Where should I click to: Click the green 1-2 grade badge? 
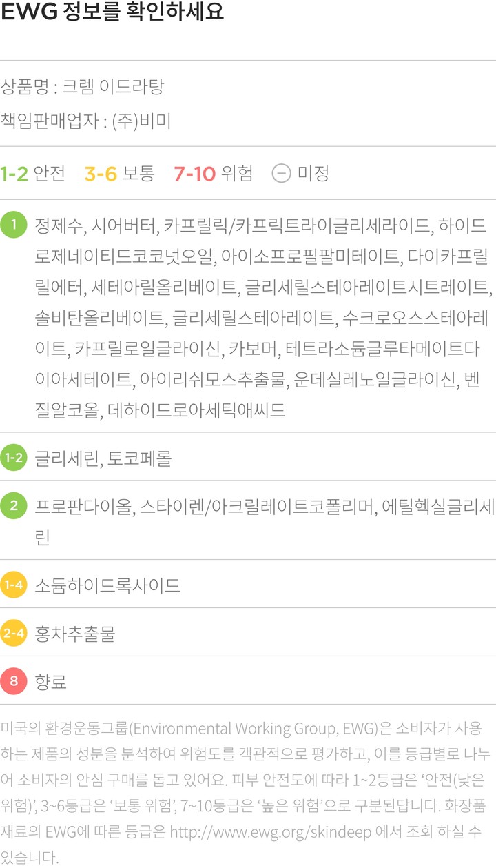tap(14, 457)
